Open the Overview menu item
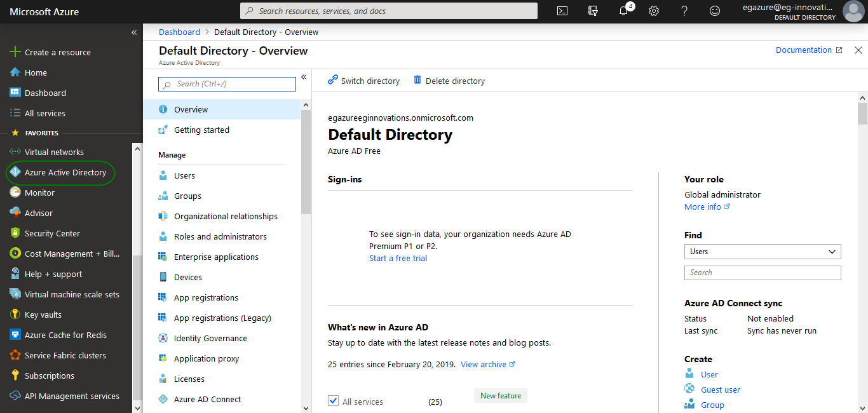The image size is (868, 413). (222, 109)
